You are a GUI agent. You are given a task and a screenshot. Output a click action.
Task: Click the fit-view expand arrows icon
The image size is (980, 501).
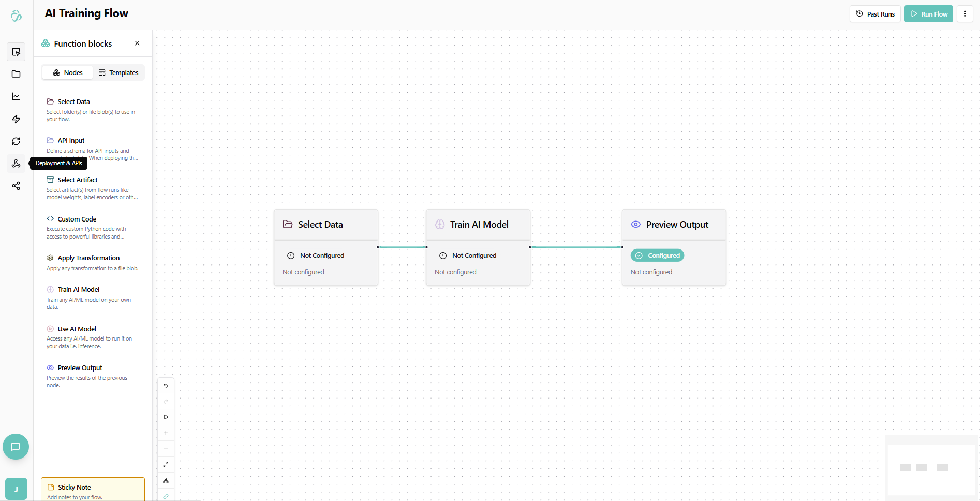(x=166, y=465)
